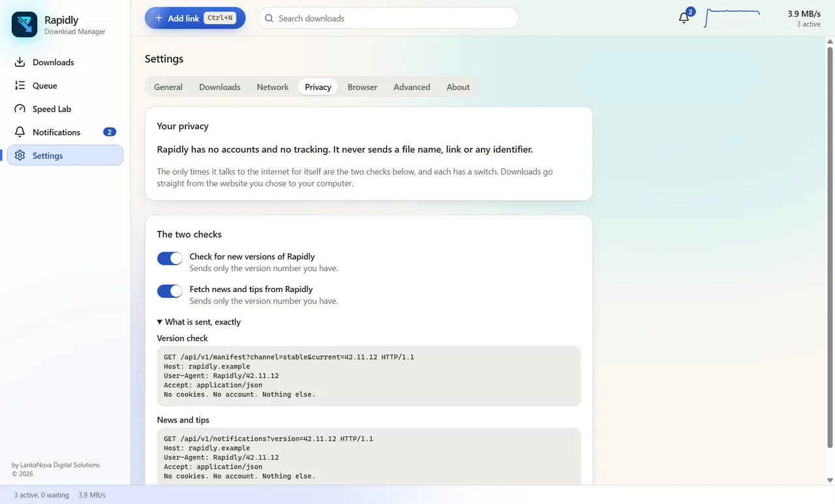The height and width of the screenshot is (504, 835).
Task: Click the magnifier icon in the search box
Action: tap(269, 18)
